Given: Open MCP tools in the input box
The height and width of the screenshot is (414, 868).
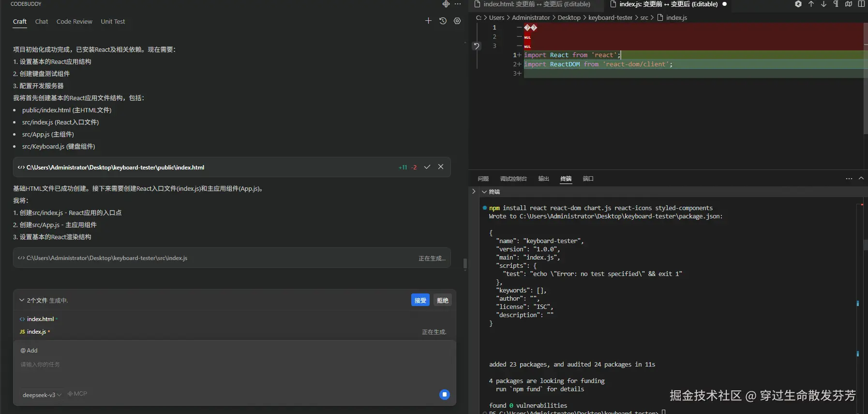Looking at the screenshot, I should click(x=77, y=394).
